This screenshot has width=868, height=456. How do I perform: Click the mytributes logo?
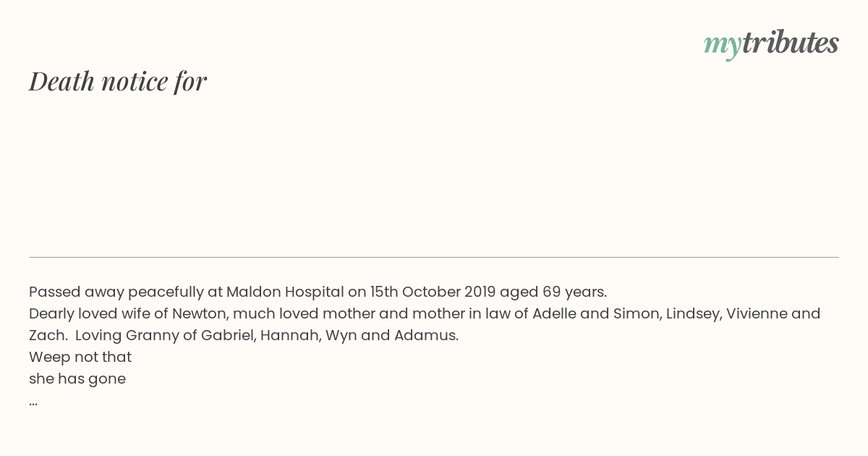click(771, 43)
